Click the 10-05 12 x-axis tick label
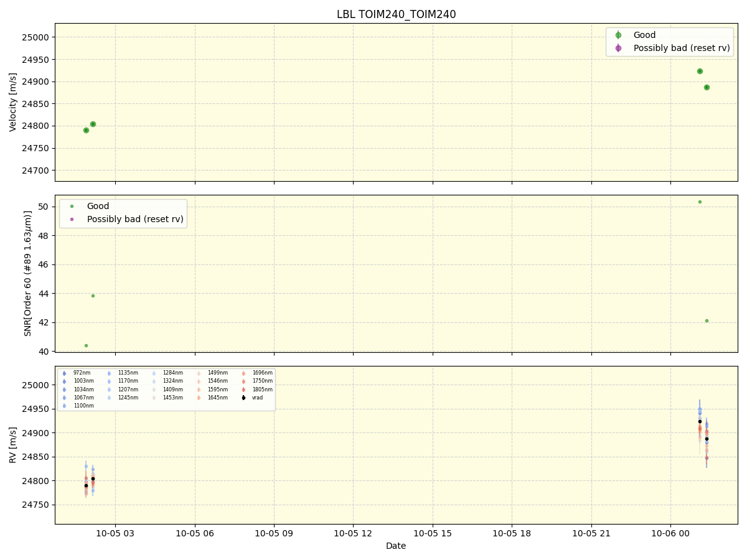The image size is (747, 560). click(x=353, y=533)
